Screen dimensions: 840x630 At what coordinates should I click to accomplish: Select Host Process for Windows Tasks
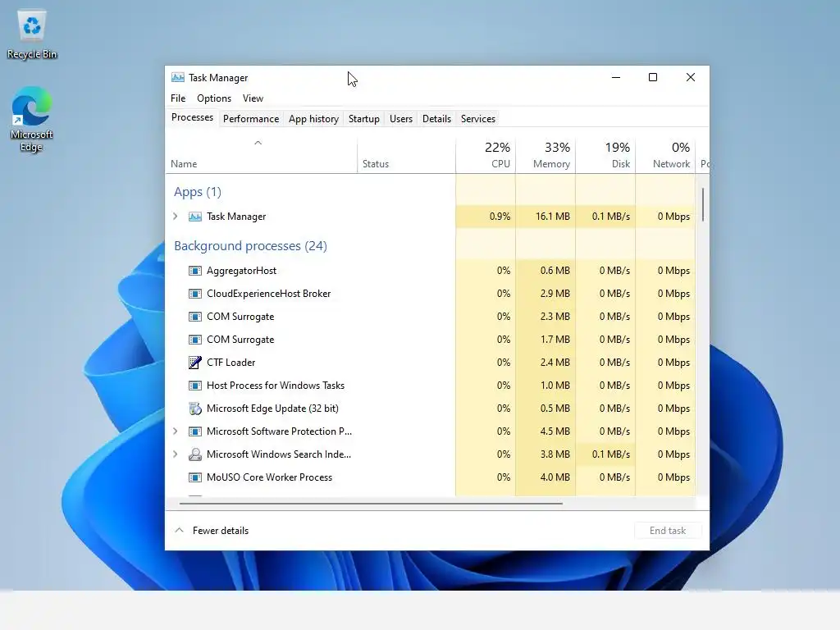coord(430,386)
